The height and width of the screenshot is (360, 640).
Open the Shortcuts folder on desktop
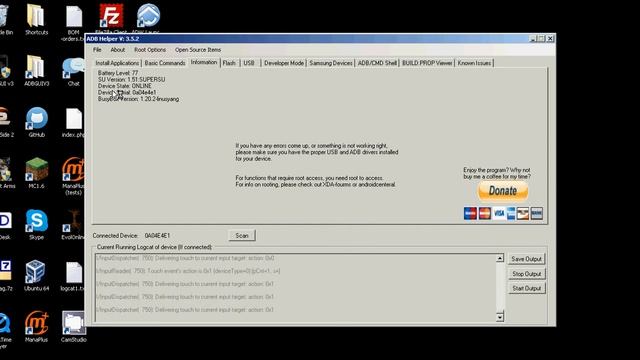[x=36, y=19]
